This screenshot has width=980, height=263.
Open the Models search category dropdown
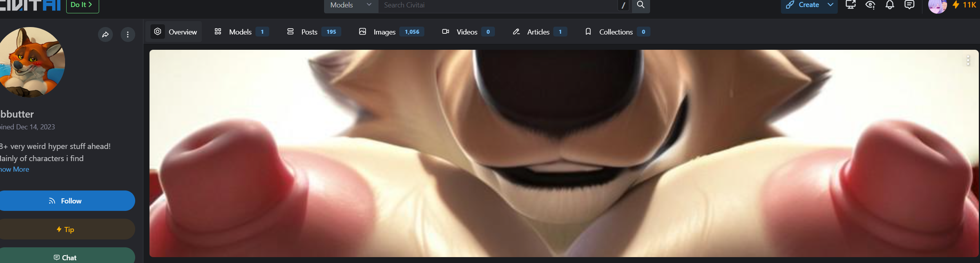(351, 5)
